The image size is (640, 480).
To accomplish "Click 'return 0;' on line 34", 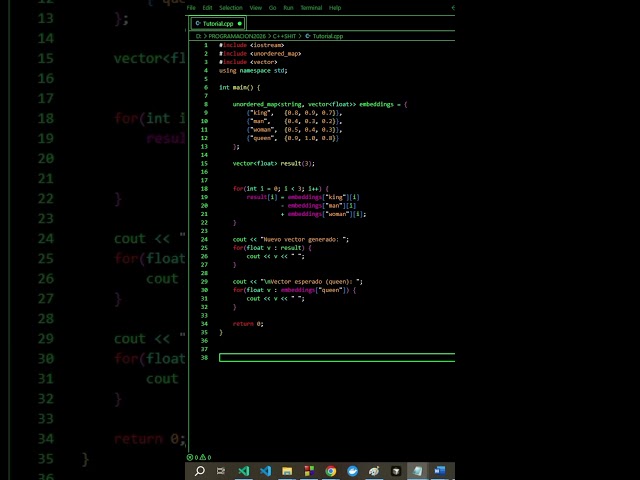I will click(x=248, y=324).
